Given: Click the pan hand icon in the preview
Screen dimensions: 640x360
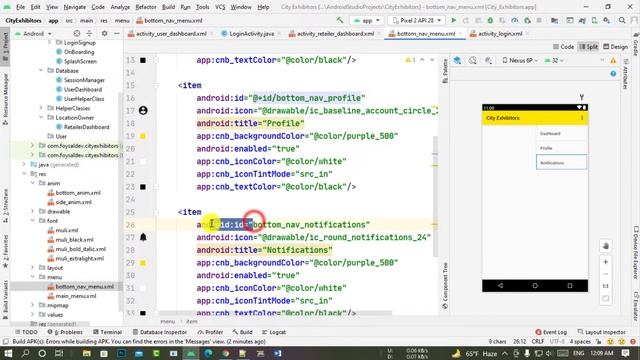Looking at the screenshot, I should (x=606, y=246).
